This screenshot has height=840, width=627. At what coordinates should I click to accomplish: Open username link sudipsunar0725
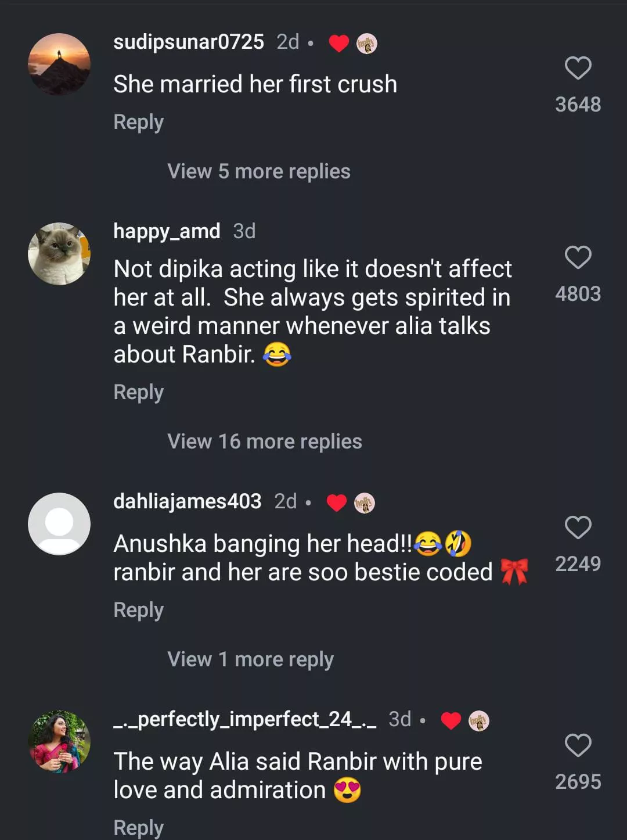click(189, 42)
